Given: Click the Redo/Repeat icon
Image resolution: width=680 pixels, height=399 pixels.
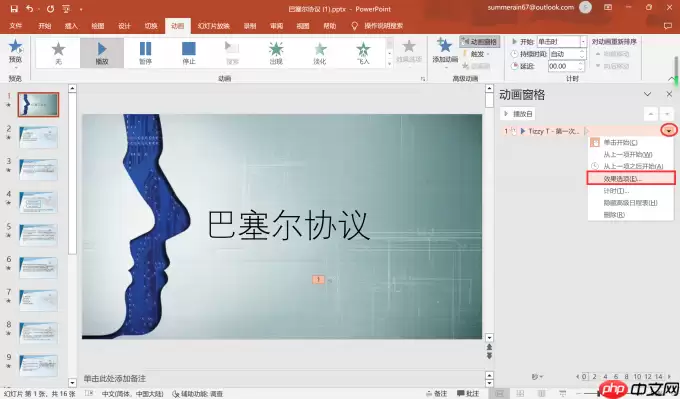Looking at the screenshot, I should (x=50, y=8).
